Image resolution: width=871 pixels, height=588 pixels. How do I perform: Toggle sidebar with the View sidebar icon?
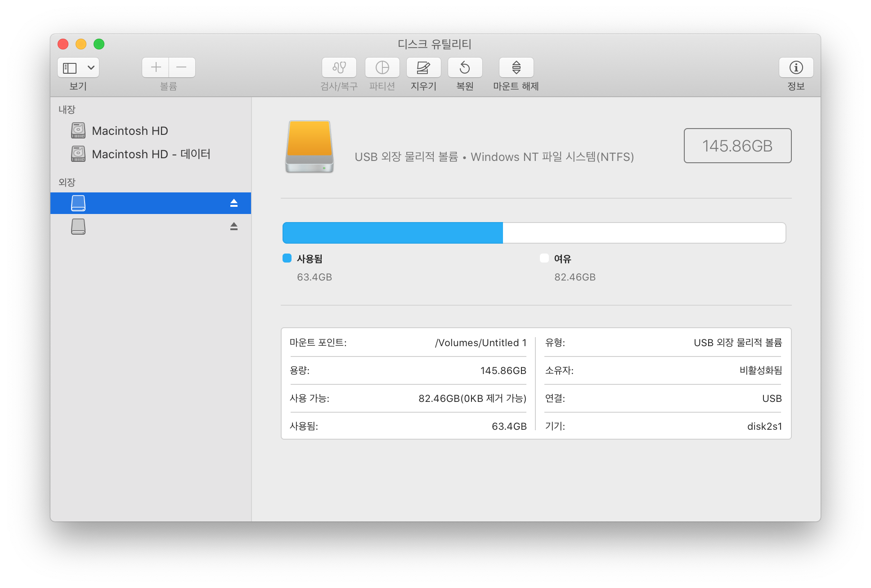click(70, 68)
